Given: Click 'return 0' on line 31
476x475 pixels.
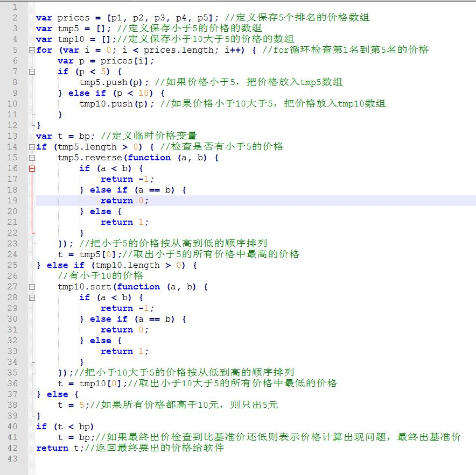Looking at the screenshot, I should (x=122, y=330).
